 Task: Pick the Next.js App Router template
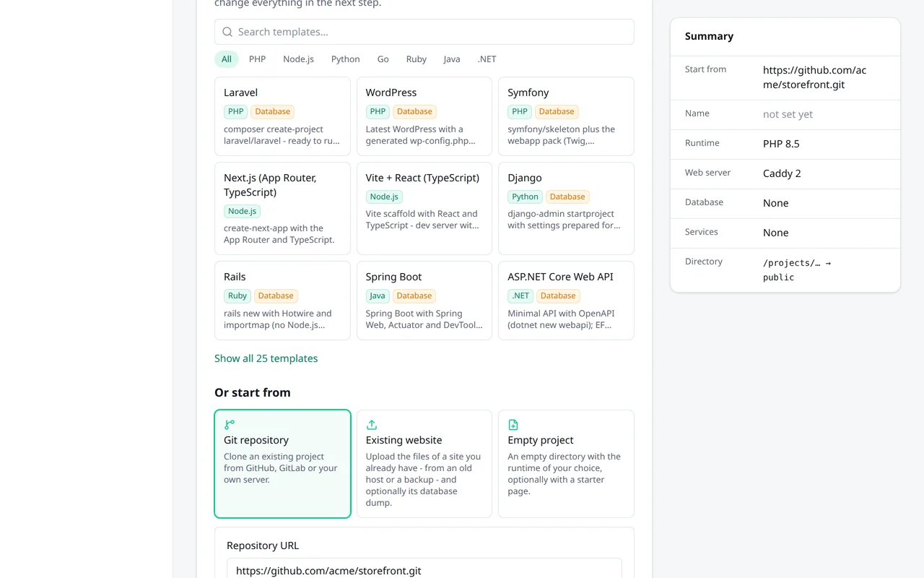[x=282, y=209]
